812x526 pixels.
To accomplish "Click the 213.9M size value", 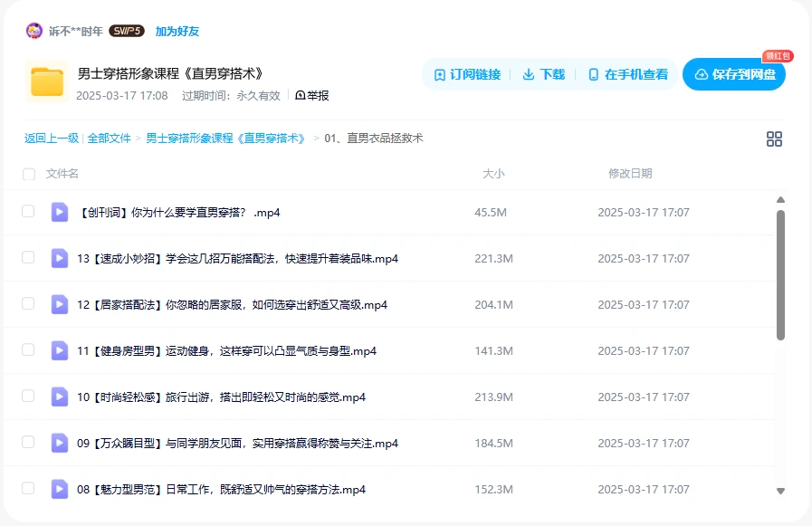I will pos(493,397).
